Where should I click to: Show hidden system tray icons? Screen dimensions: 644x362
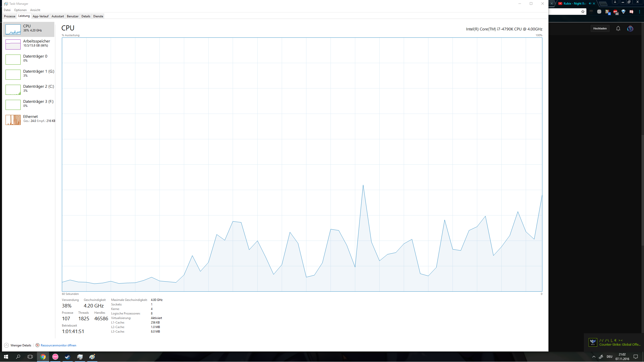594,357
